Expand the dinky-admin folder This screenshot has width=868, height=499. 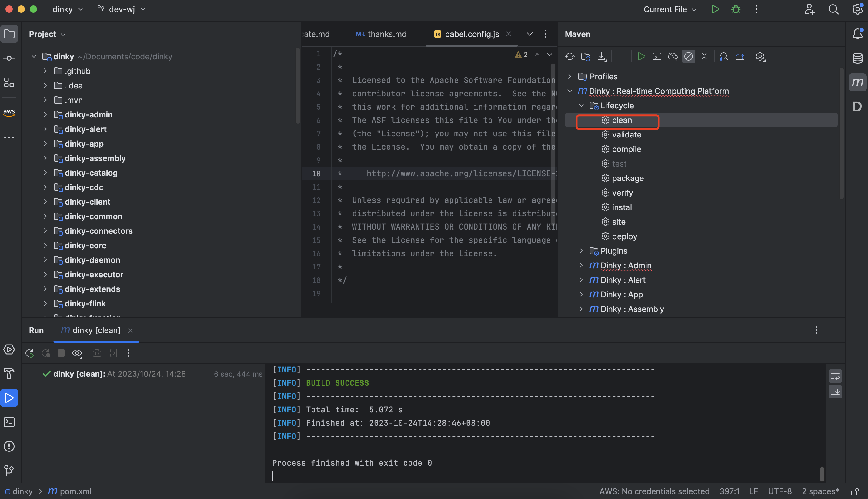pos(45,114)
